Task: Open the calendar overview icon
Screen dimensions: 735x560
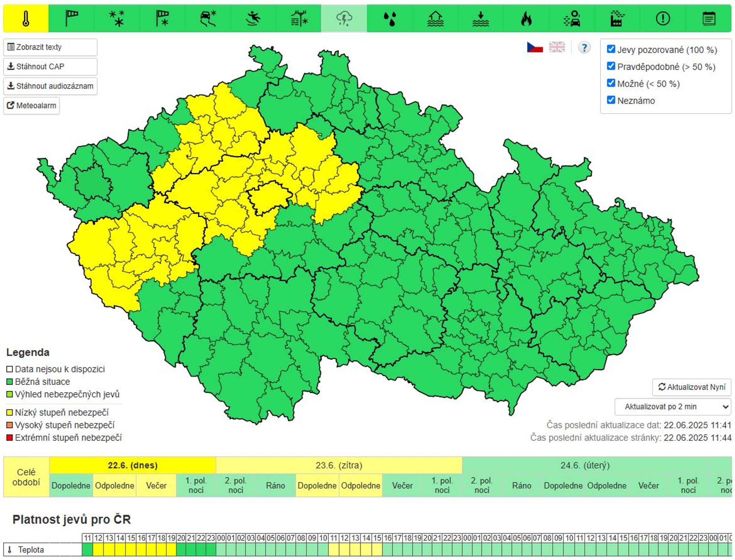Action: [x=709, y=18]
